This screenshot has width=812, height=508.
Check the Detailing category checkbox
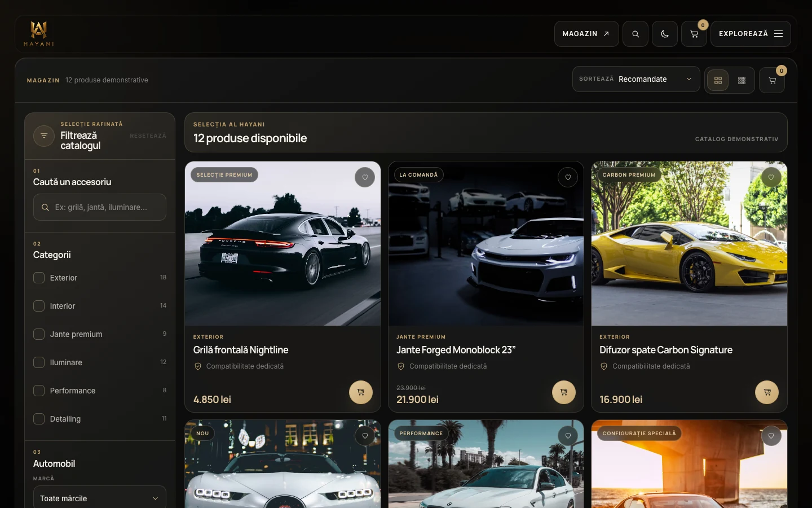(x=39, y=419)
